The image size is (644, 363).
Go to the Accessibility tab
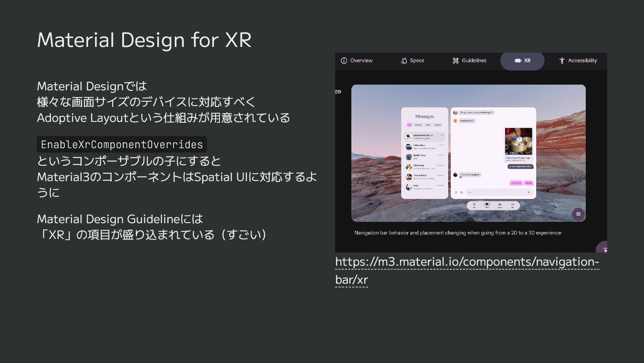coord(578,60)
